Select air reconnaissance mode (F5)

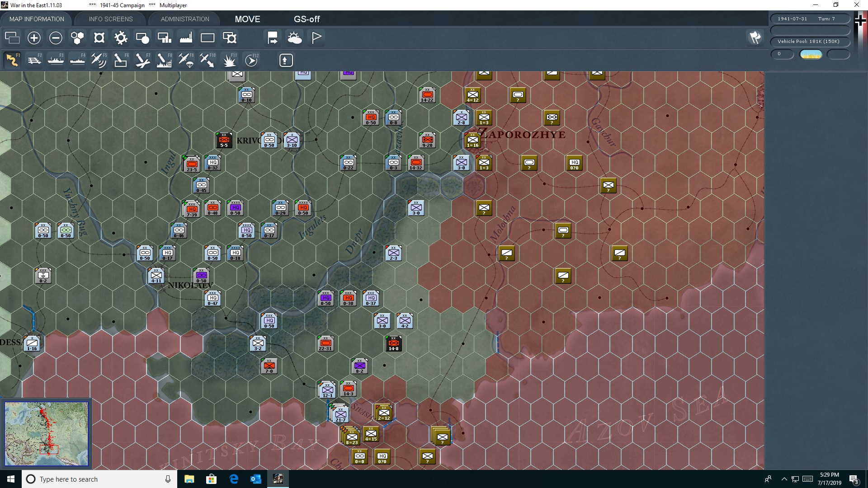pyautogui.click(x=99, y=60)
